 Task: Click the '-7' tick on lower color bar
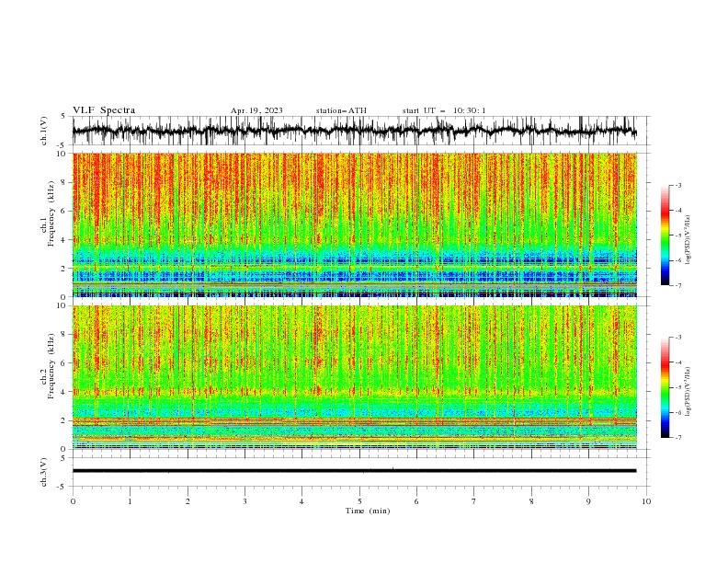[x=678, y=438]
